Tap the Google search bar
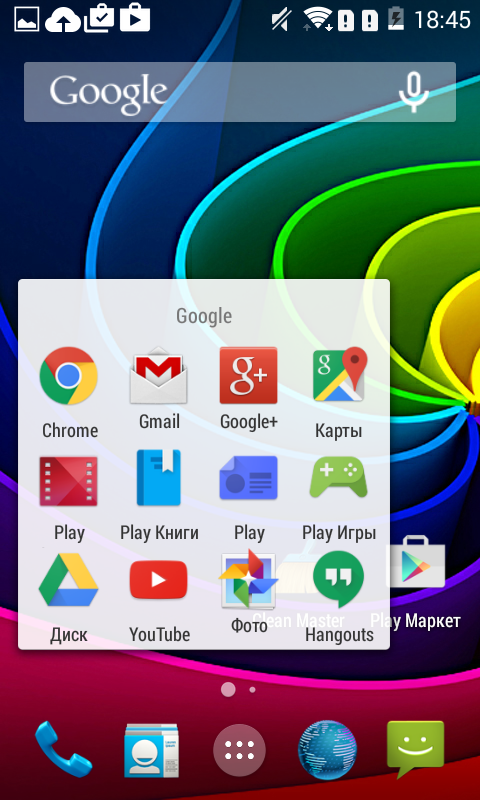 (x=240, y=92)
